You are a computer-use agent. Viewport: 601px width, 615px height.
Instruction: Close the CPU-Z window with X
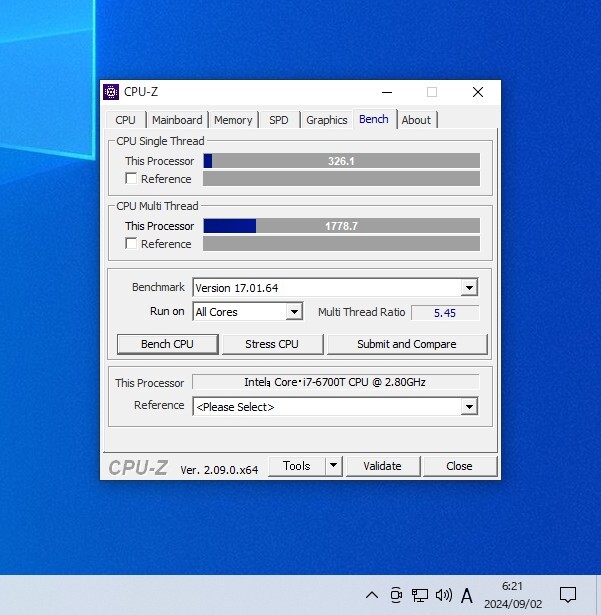478,92
